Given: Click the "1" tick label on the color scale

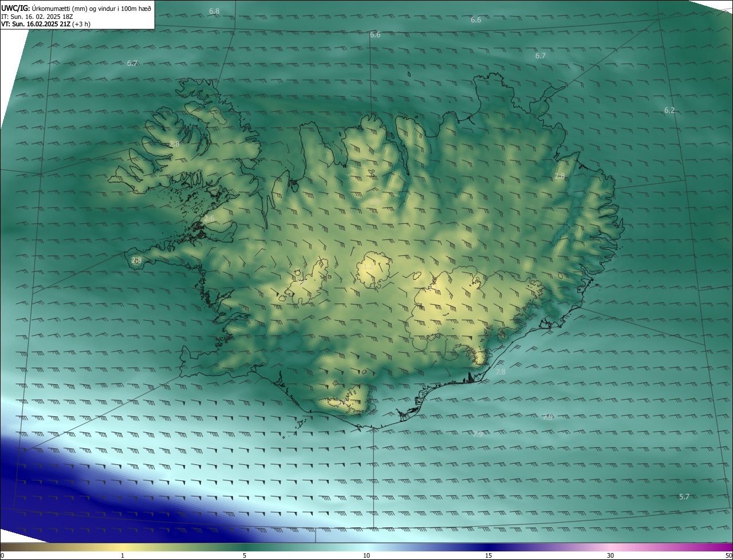Looking at the screenshot, I should point(123,555).
